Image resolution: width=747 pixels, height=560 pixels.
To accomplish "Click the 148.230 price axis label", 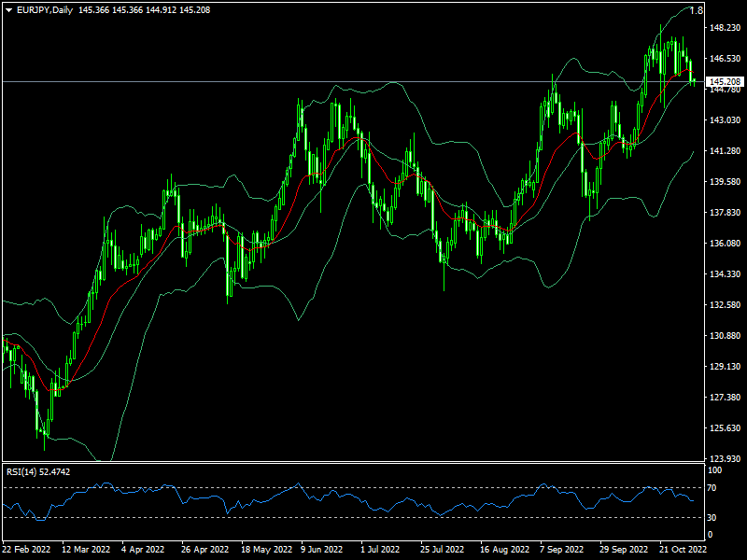I will 726,28.
